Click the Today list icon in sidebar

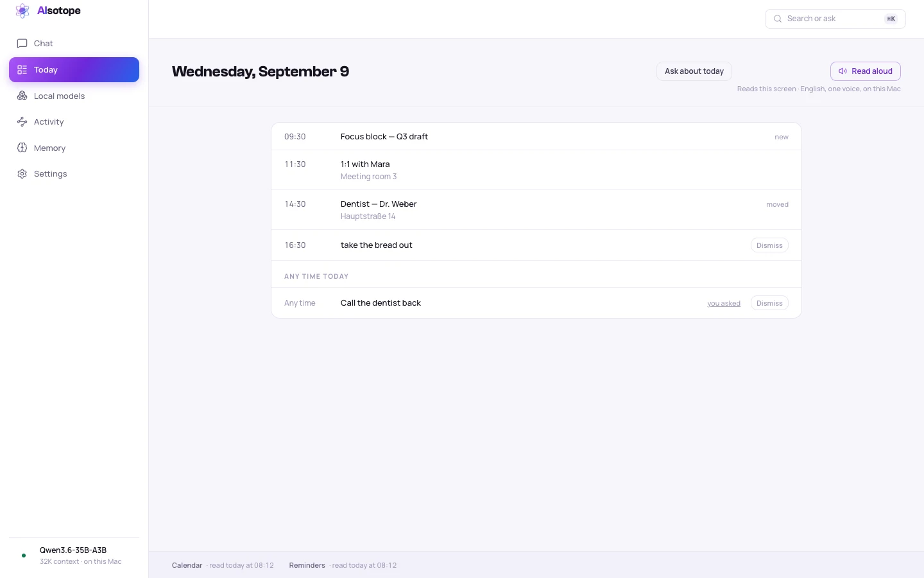click(22, 70)
